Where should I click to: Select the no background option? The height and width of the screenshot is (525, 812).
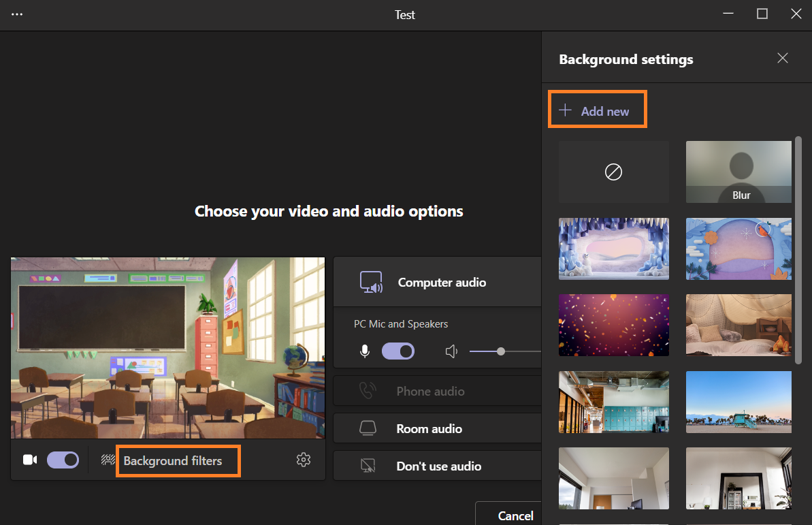coord(614,172)
